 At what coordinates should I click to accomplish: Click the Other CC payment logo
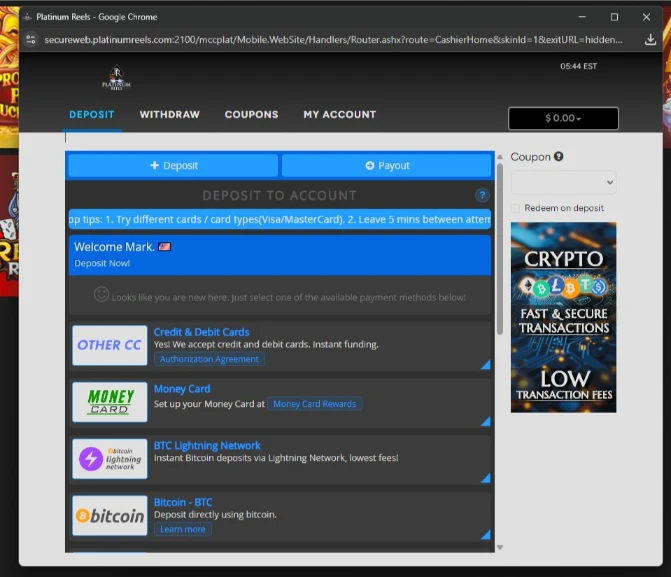pos(110,345)
